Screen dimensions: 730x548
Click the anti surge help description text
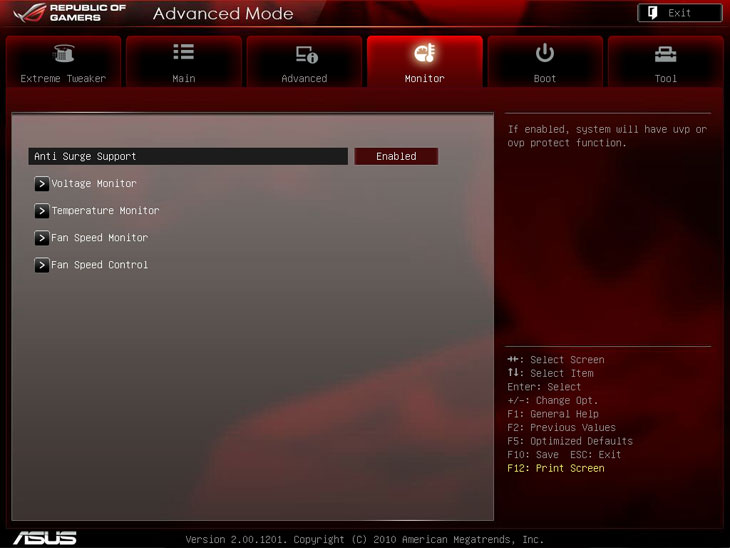[607, 136]
